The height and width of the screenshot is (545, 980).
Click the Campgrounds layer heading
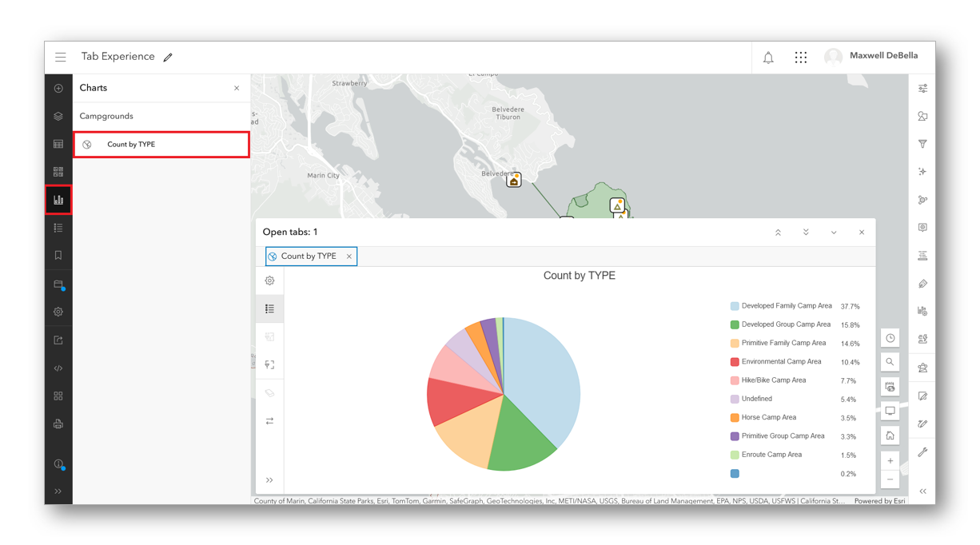click(x=106, y=117)
